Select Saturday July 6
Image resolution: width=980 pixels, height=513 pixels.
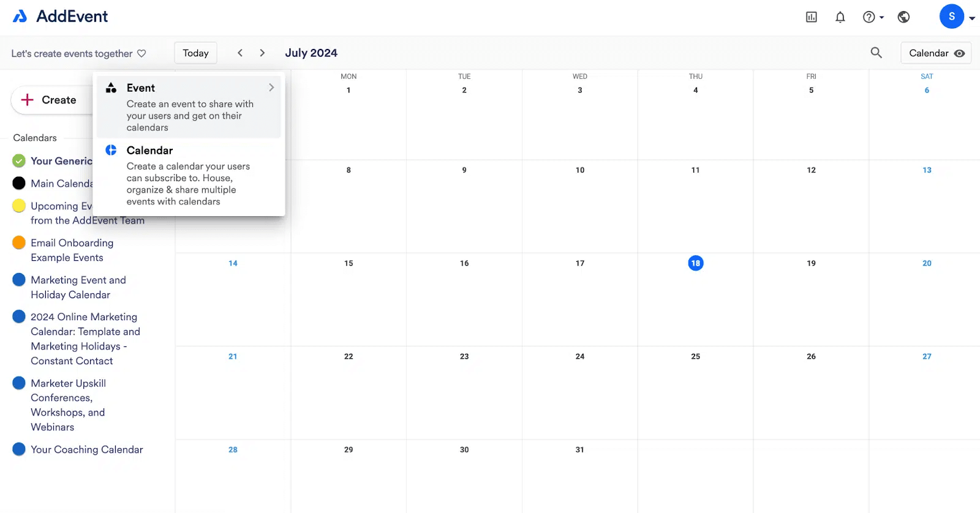tap(927, 90)
